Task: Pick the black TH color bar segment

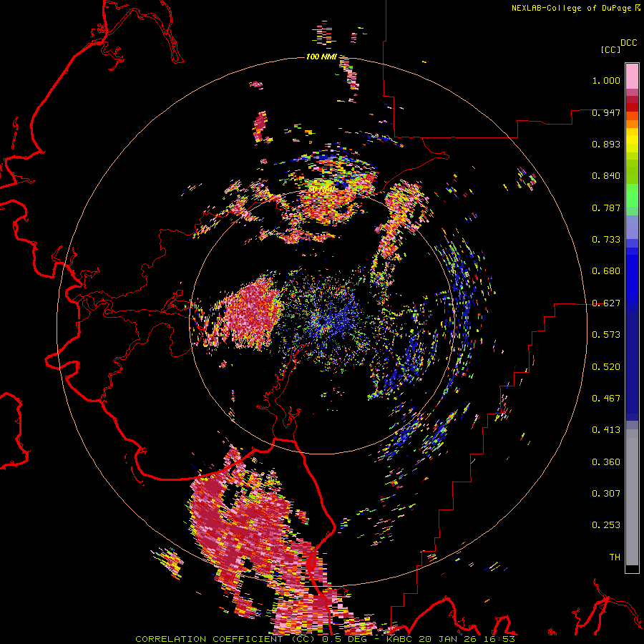Action: click(632, 568)
